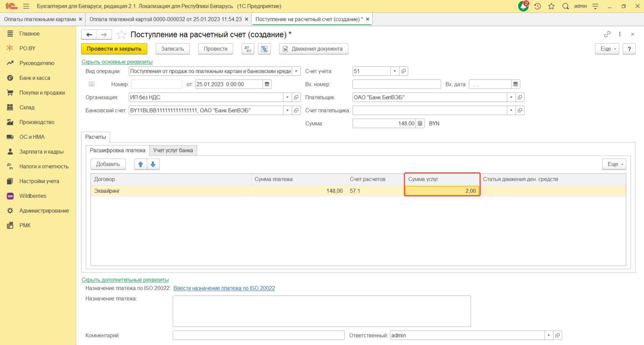This screenshot has height=345, width=644.
Task: Expand Счет учета dropdown arrow
Action: click(x=395, y=71)
